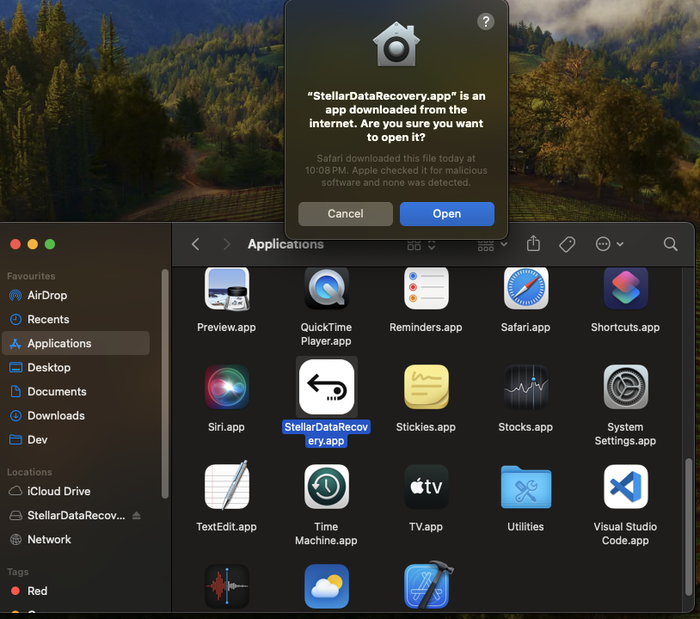This screenshot has width=700, height=619.
Task: Select the Utilities folder
Action: pos(526,487)
